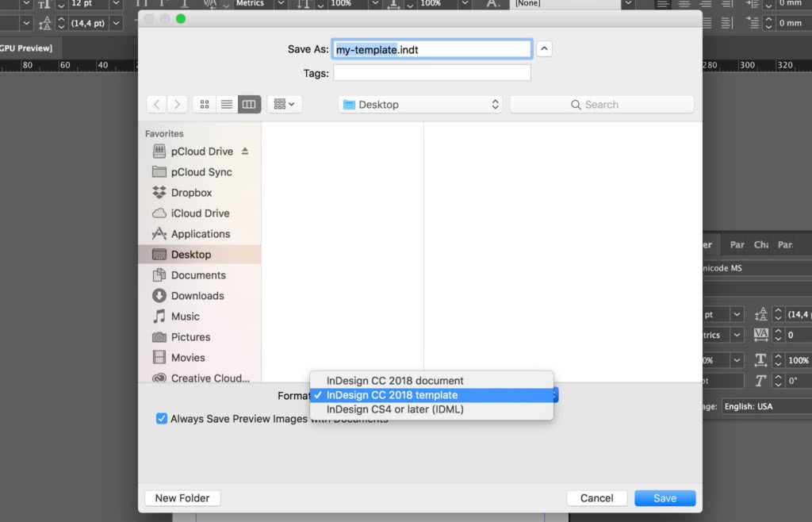Click the Save As filename field
Screen dimensions: 812x522
click(x=432, y=49)
